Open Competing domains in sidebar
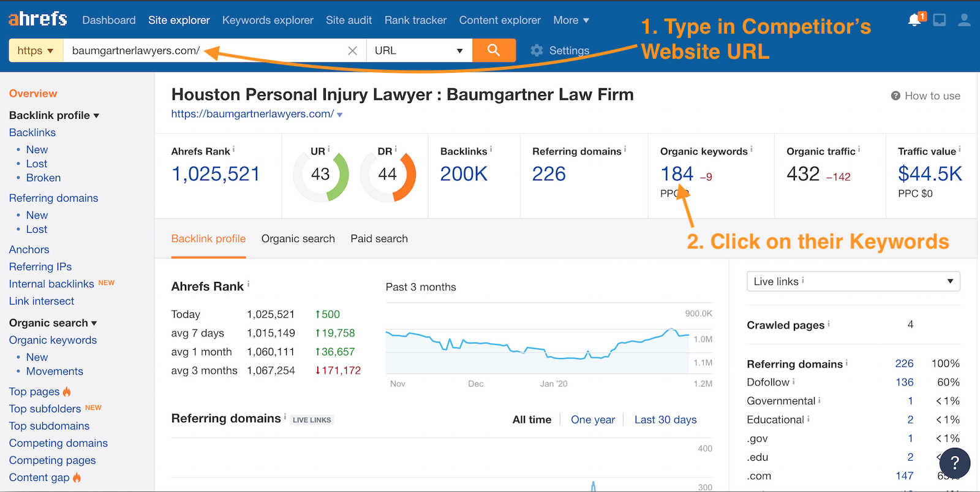 58,443
